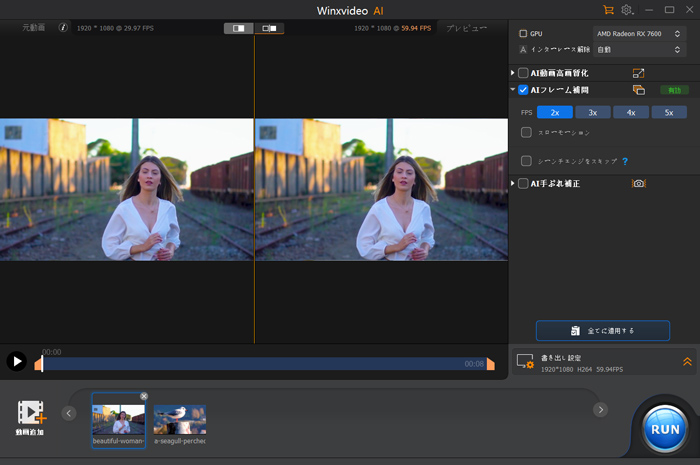The height and width of the screenshot is (465, 700).
Task: Click export info 1920*1080 H264 59.94FPS
Action: pyautogui.click(x=582, y=370)
